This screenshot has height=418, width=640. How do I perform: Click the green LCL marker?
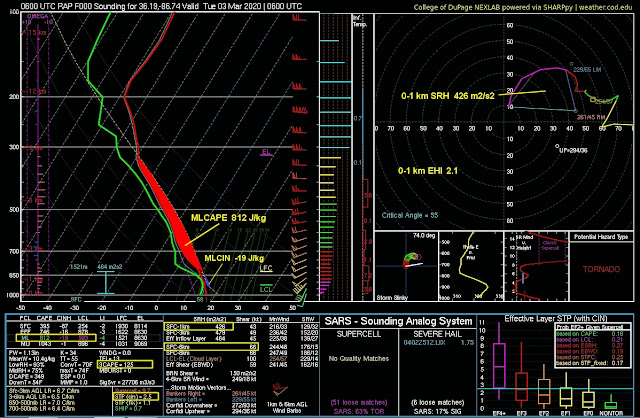click(x=266, y=288)
